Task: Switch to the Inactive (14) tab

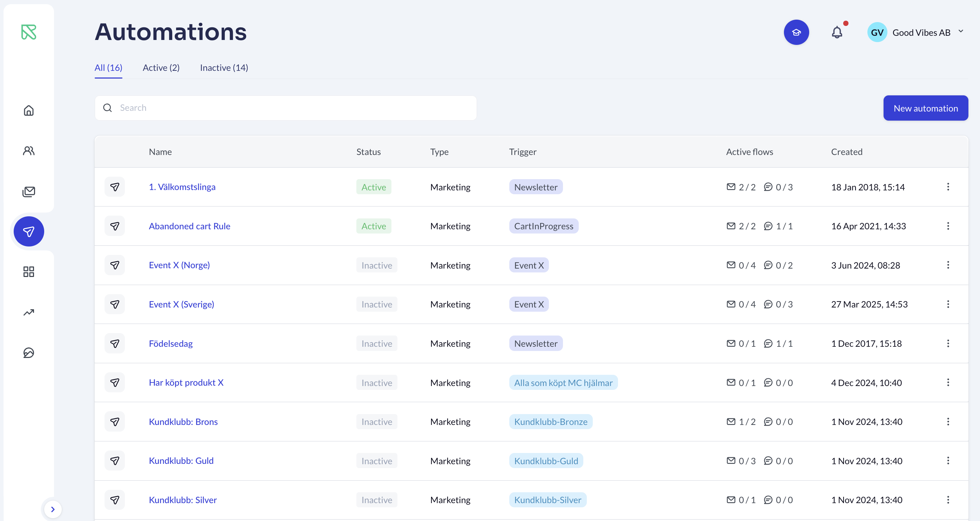Action: (224, 68)
